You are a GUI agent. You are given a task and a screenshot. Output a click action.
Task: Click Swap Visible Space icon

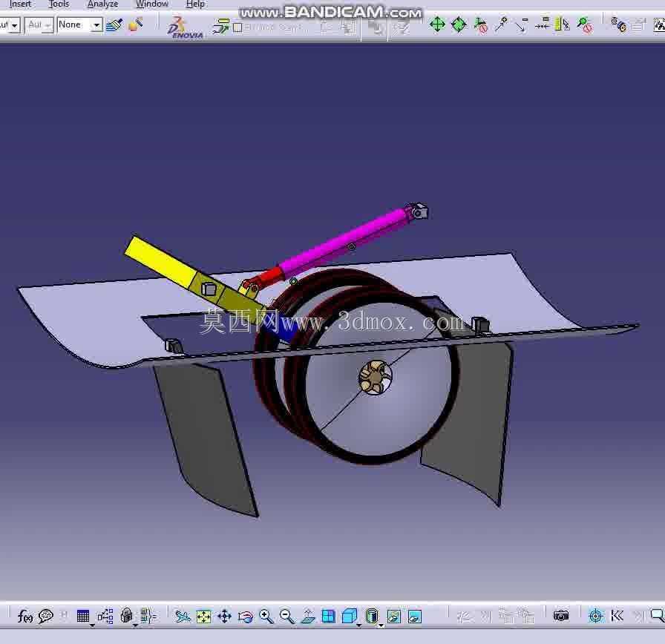click(415, 617)
